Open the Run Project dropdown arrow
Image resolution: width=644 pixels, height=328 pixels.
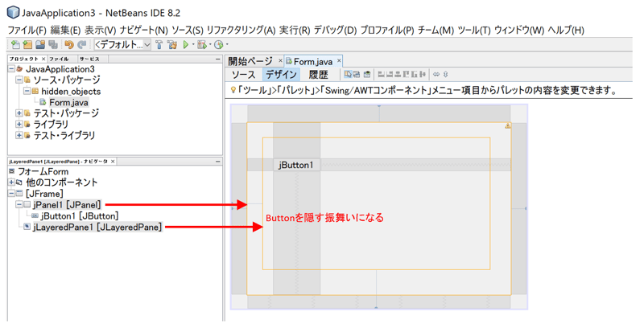point(193,44)
